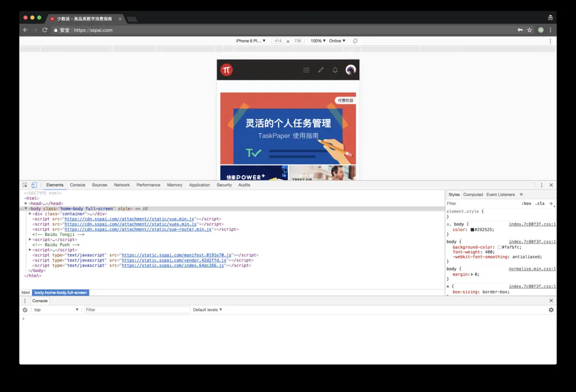
Task: Click the device width field 414
Action: click(x=278, y=41)
